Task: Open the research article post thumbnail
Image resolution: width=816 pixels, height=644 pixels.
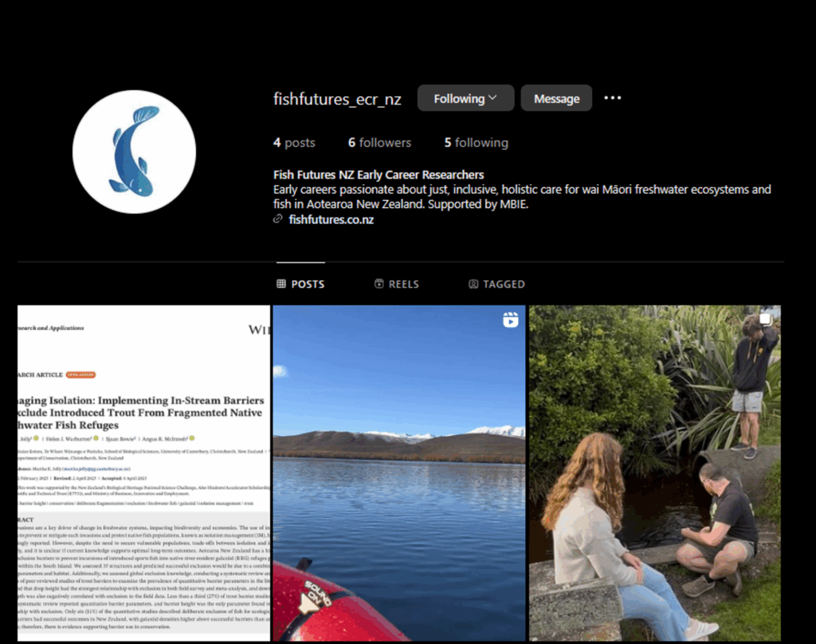Action: (143, 473)
